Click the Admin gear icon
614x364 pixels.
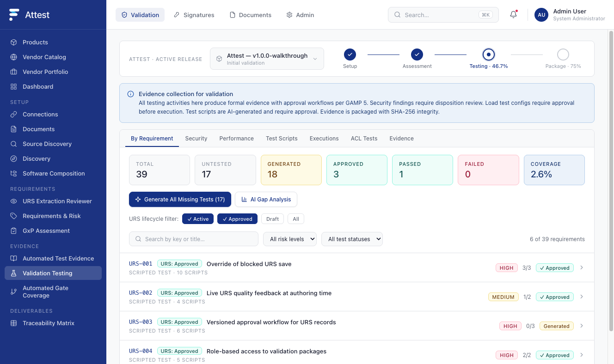click(289, 15)
